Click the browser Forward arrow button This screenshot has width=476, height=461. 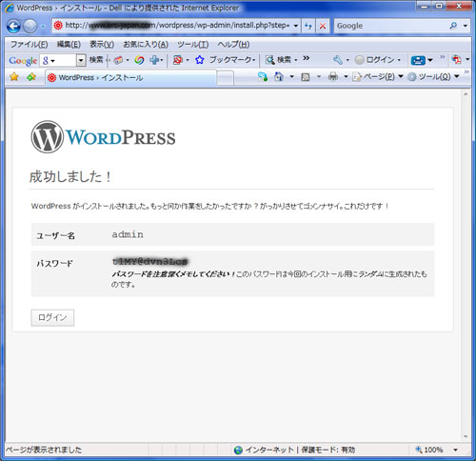click(x=30, y=26)
